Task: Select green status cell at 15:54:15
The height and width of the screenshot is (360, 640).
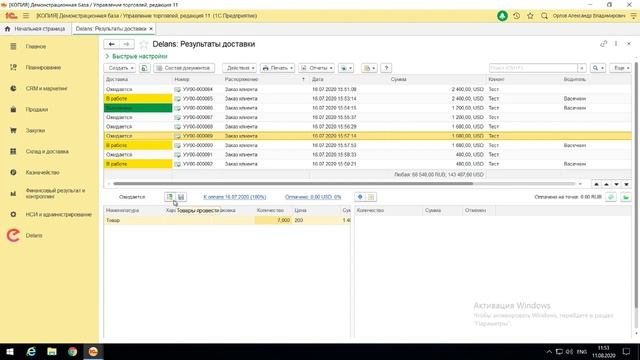Action: pos(138,108)
